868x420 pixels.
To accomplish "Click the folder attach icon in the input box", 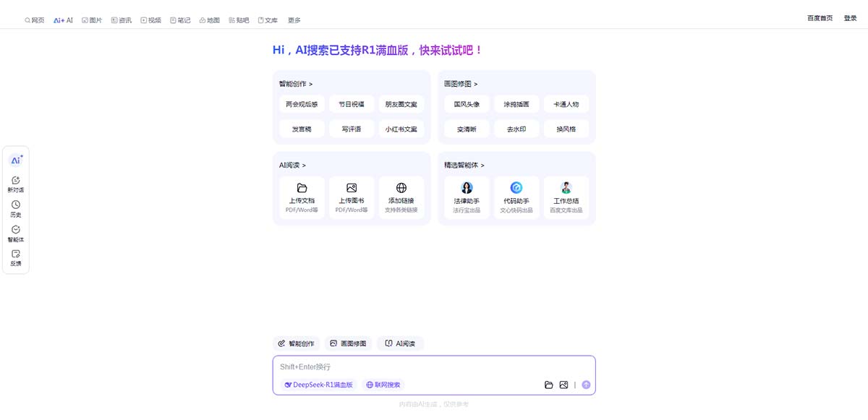I will click(549, 385).
